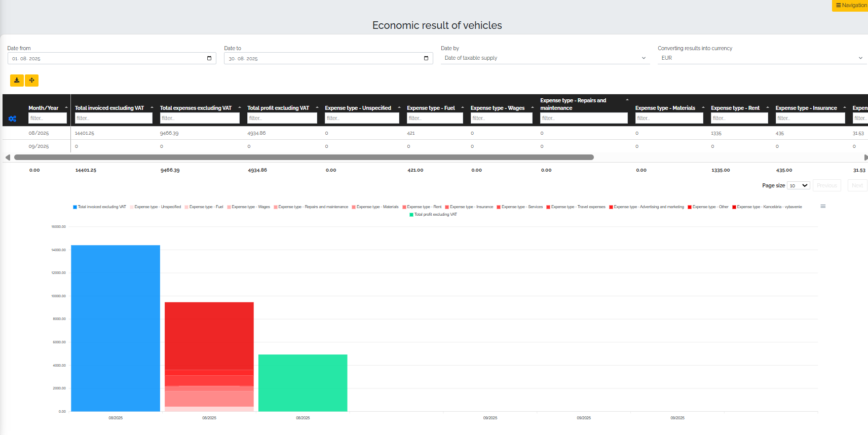The image size is (868, 435).
Task: Open calendar picker in Date to field
Action: [426, 58]
